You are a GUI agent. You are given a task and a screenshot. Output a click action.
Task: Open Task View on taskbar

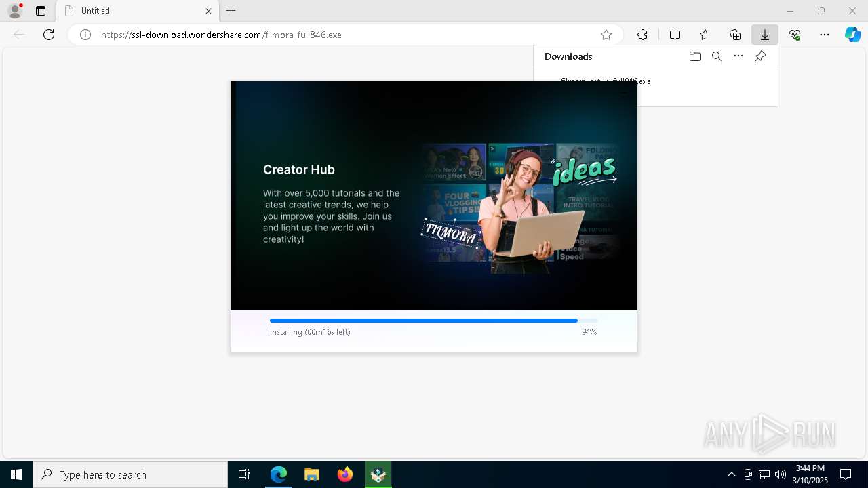click(244, 474)
